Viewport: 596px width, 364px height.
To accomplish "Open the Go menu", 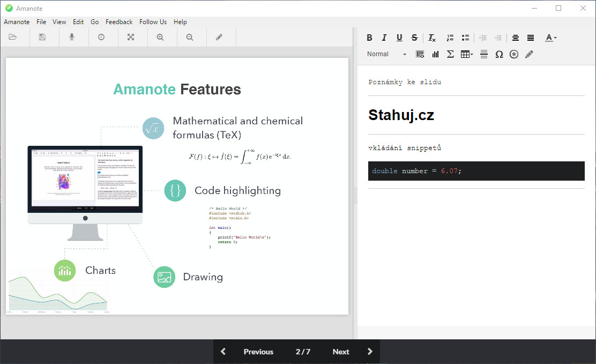I will (95, 22).
